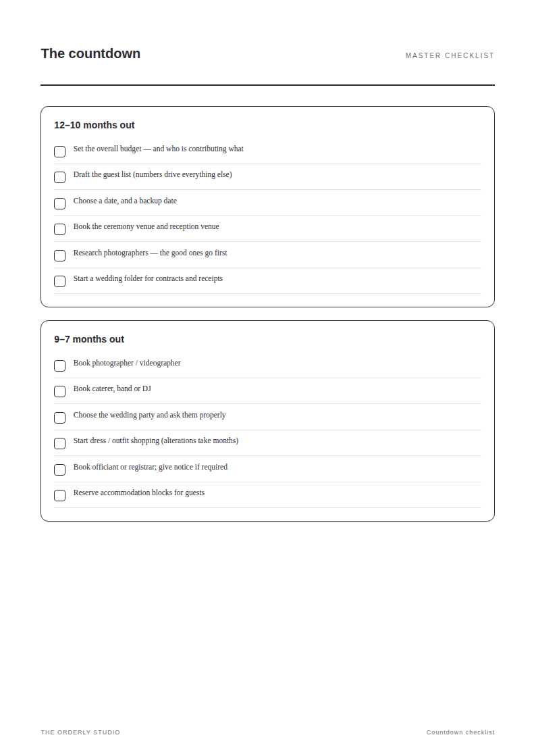Click the '9–7 months out' section heading
Image resolution: width=536 pixels, height=756 pixels.
[x=89, y=339]
